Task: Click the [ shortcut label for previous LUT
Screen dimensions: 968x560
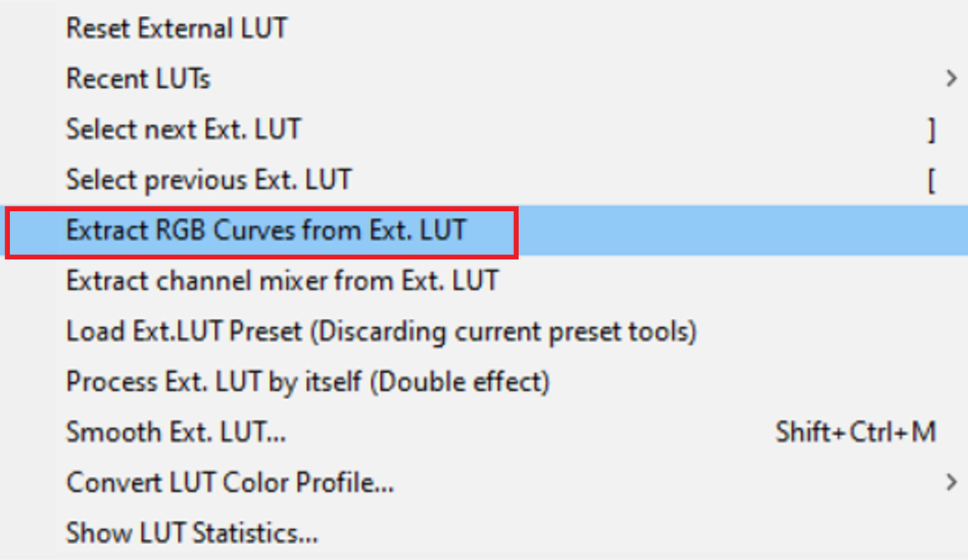Action: click(x=932, y=181)
